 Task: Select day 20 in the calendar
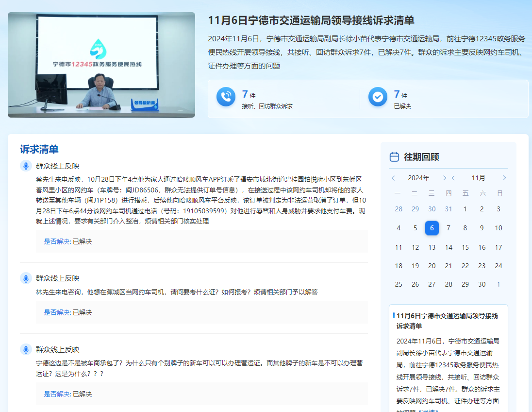tap(432, 266)
